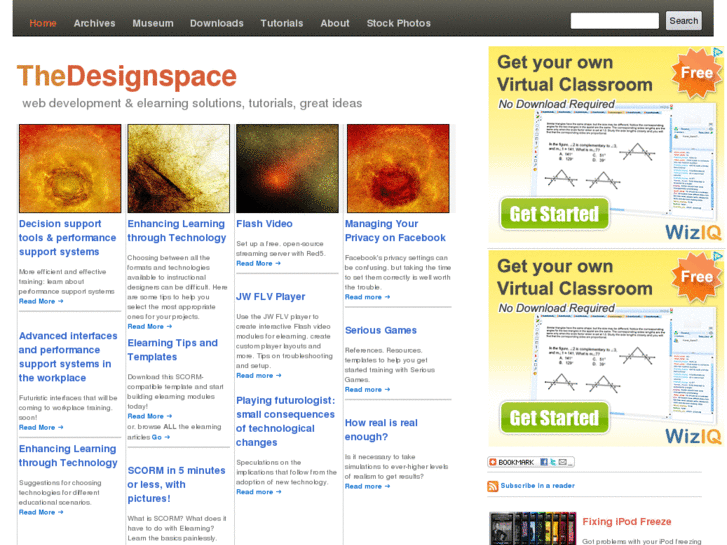Click AdChoices icon on lower WizIQ ad

click(718, 256)
